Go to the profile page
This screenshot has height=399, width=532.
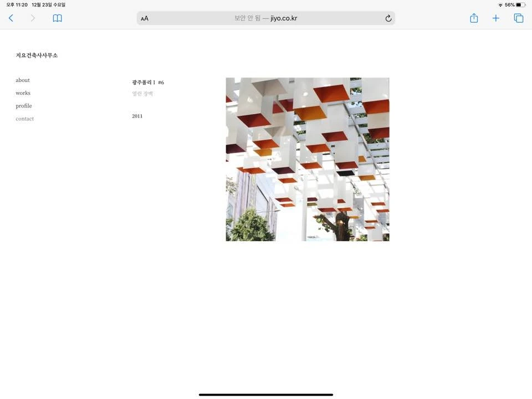pos(24,106)
